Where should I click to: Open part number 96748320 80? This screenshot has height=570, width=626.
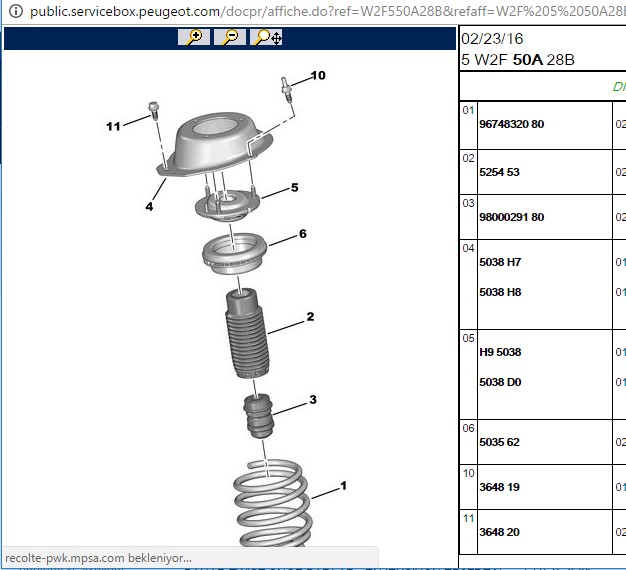click(x=511, y=124)
